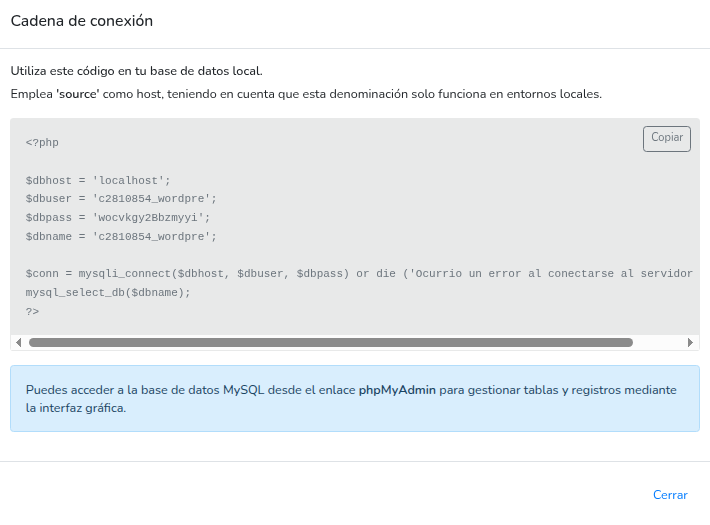Open the phpMyAdmin link
710x525 pixels.
(397, 390)
